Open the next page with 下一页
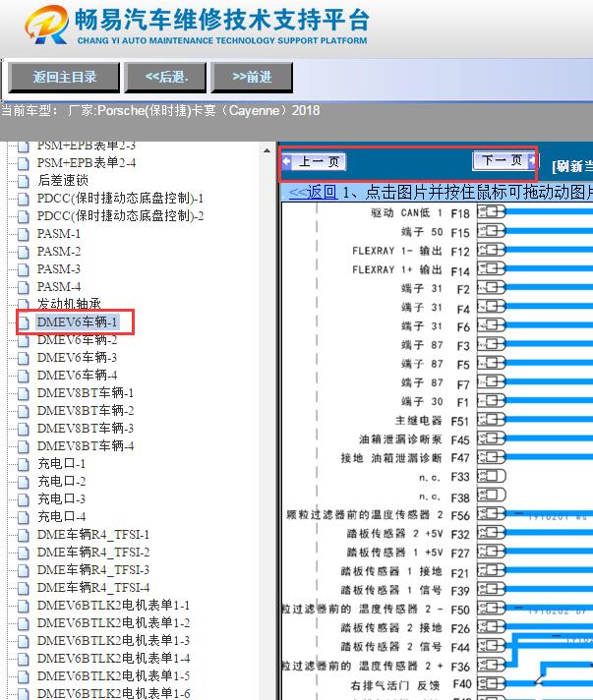 504,160
